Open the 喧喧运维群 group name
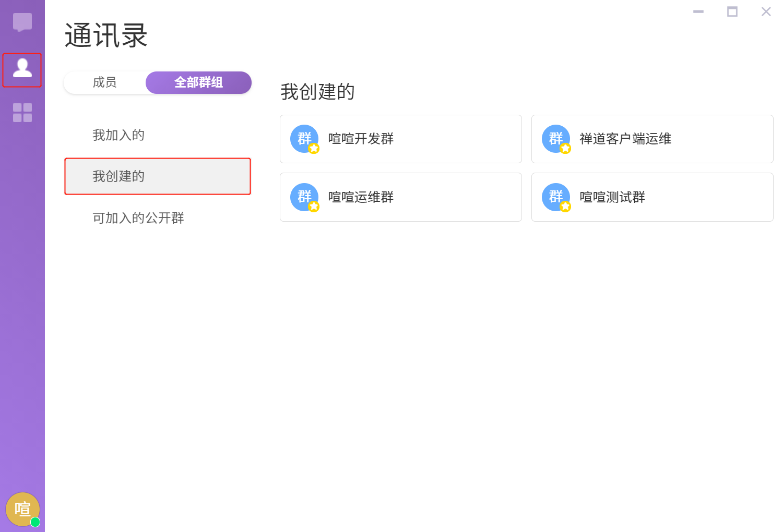The width and height of the screenshot is (783, 532). 361,197
